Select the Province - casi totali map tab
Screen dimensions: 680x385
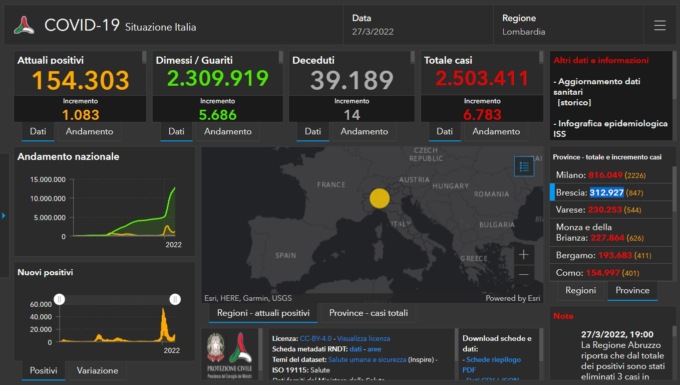pos(368,313)
